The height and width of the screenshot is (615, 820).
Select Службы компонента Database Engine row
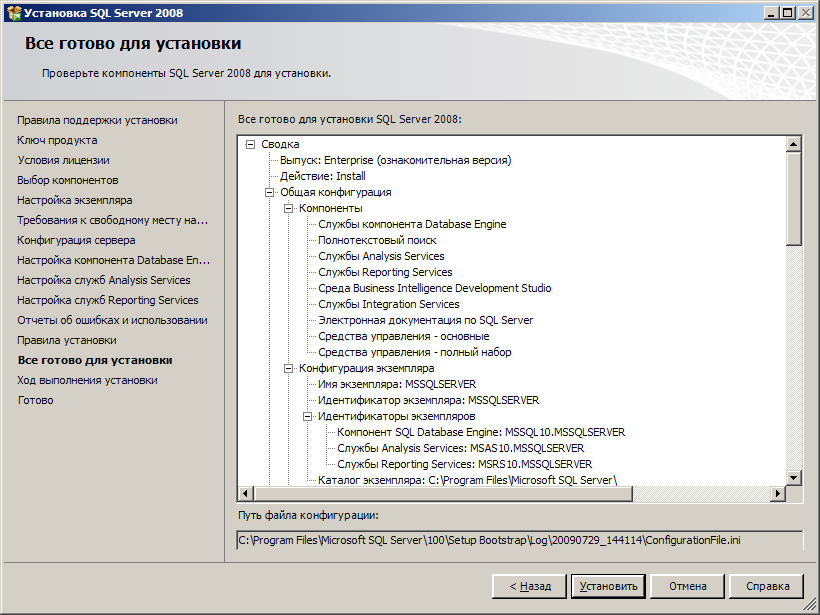412,224
